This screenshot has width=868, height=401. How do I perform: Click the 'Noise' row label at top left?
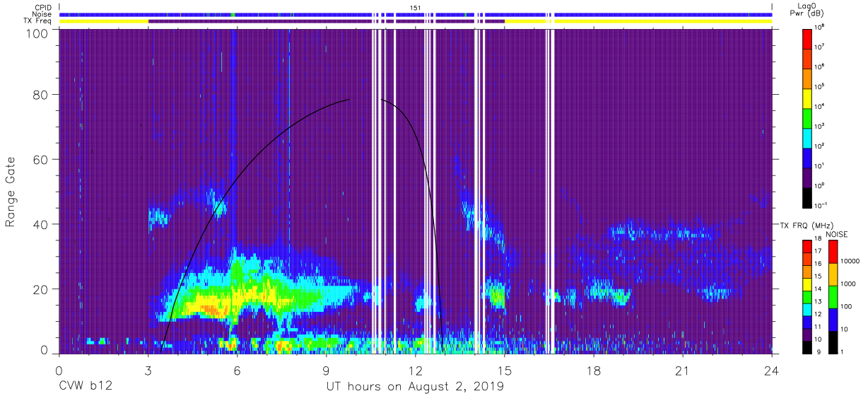41,14
